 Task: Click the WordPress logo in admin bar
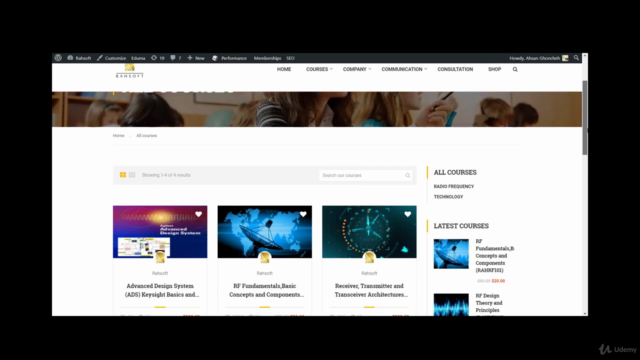coord(58,58)
